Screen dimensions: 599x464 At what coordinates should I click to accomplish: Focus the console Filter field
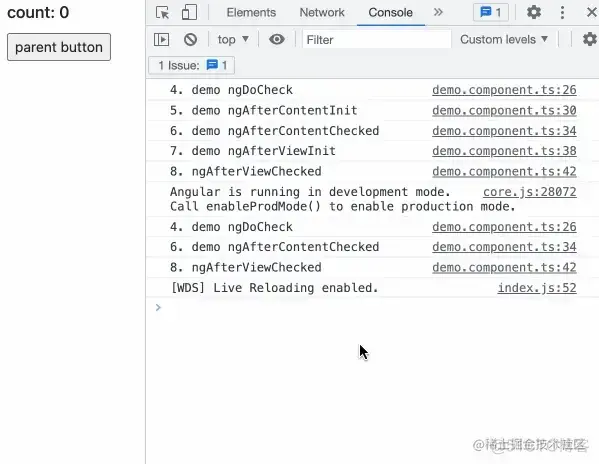pyautogui.click(x=377, y=40)
